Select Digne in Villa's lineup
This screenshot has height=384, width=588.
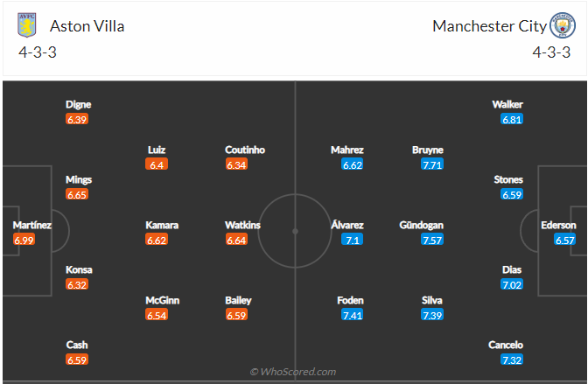coord(78,104)
